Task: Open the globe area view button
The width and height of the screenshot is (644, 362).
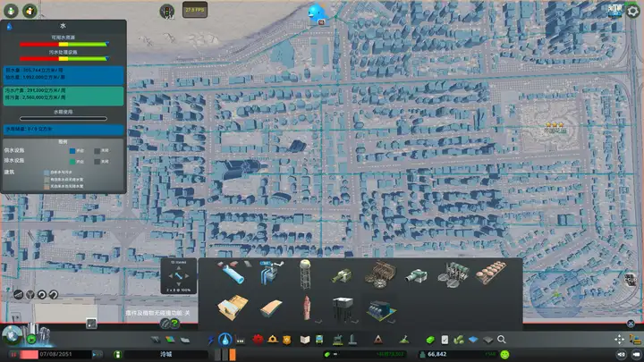Action: coord(12,335)
